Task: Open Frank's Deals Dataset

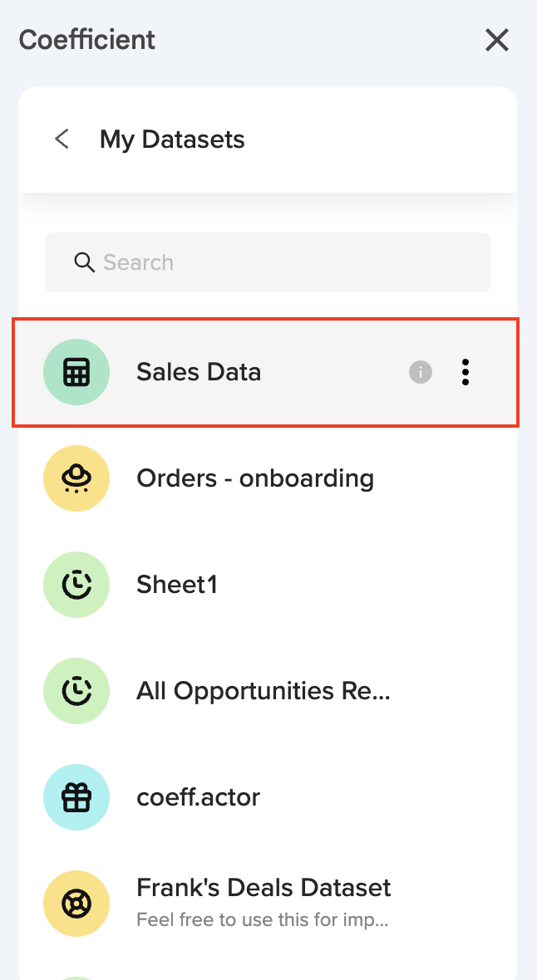Action: pos(264,887)
